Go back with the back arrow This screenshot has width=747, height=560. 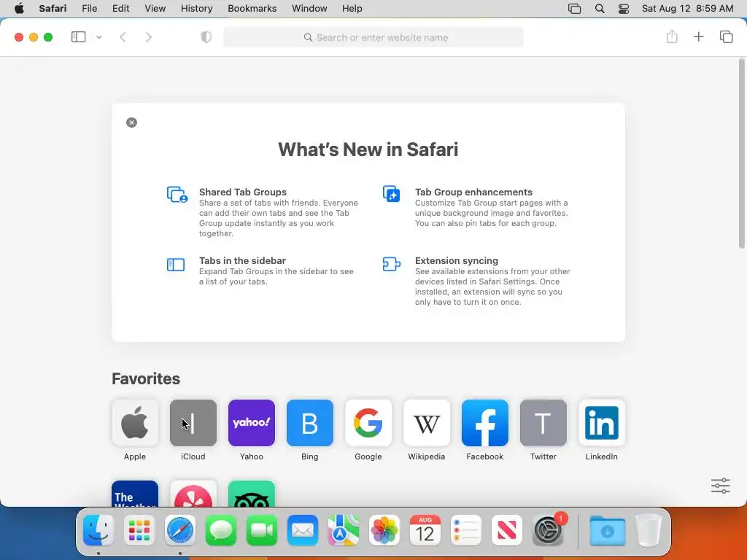coord(123,37)
